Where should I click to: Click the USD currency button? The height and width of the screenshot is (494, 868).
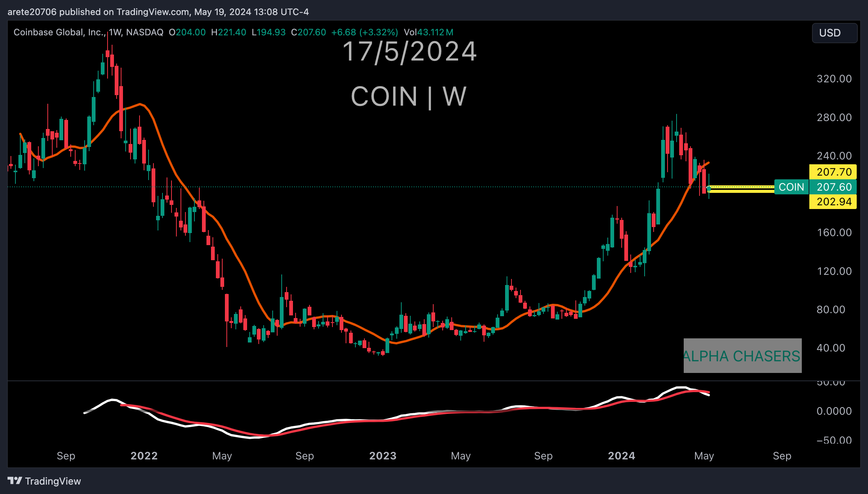(835, 33)
